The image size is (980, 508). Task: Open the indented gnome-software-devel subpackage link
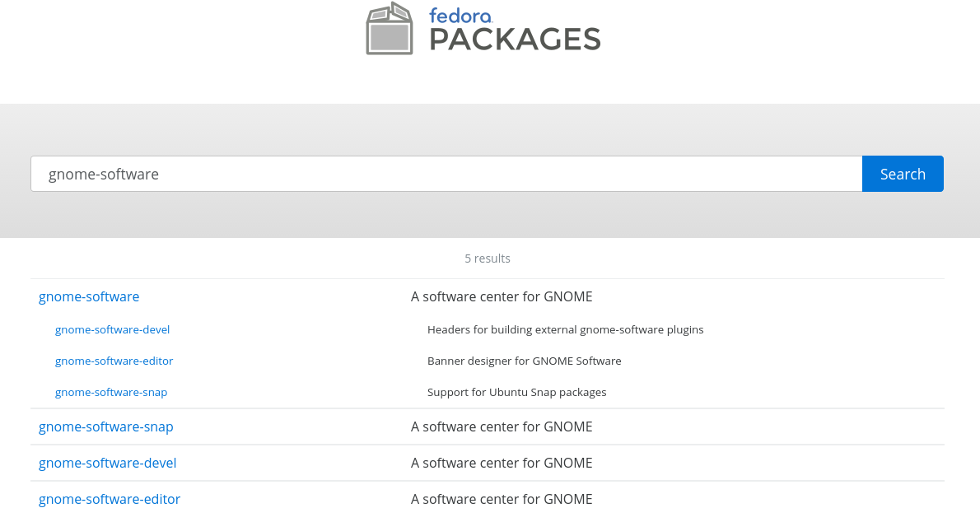112,329
